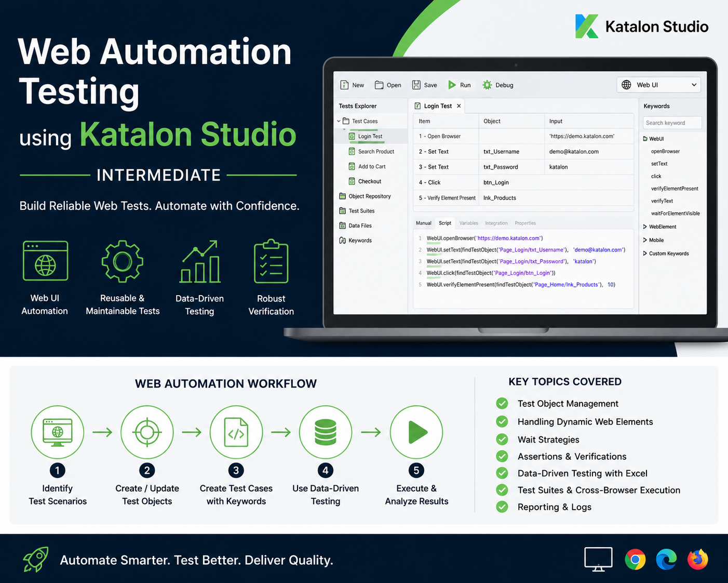The image size is (728, 583).
Task: Select verifyText keyword
Action: pos(662,201)
